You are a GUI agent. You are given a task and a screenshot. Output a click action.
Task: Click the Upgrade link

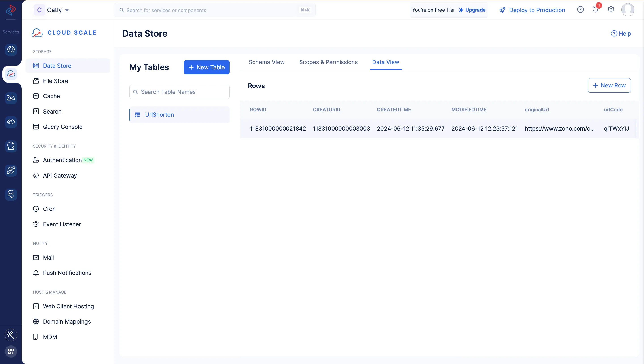pos(475,10)
